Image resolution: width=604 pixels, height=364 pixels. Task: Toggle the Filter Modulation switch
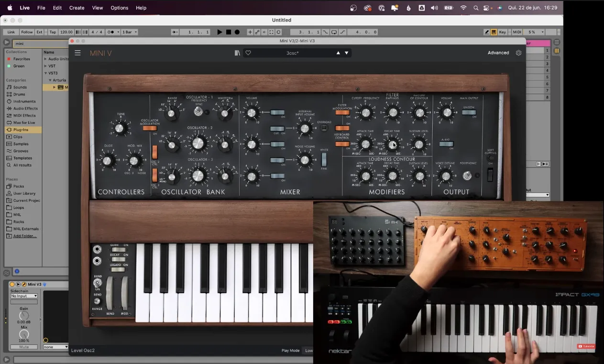(342, 113)
